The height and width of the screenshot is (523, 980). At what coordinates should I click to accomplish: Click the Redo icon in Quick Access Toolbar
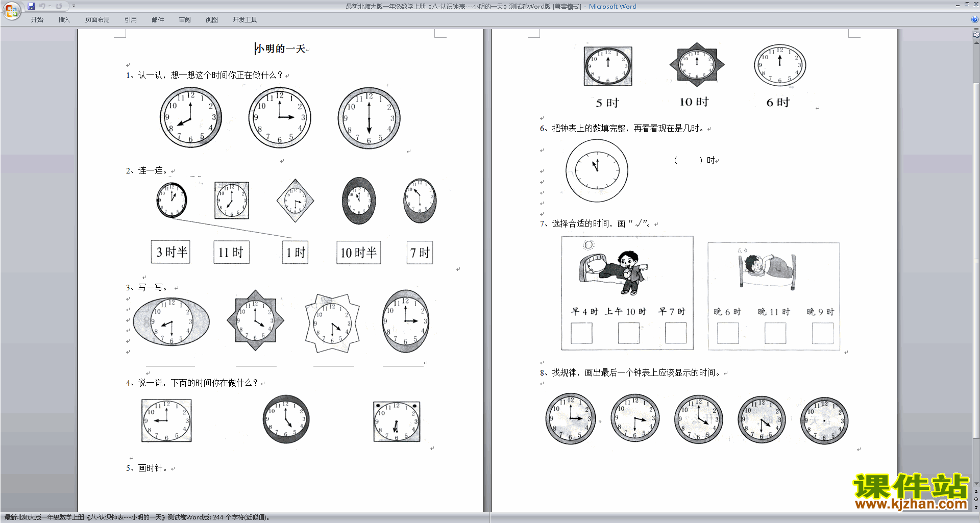[x=59, y=6]
